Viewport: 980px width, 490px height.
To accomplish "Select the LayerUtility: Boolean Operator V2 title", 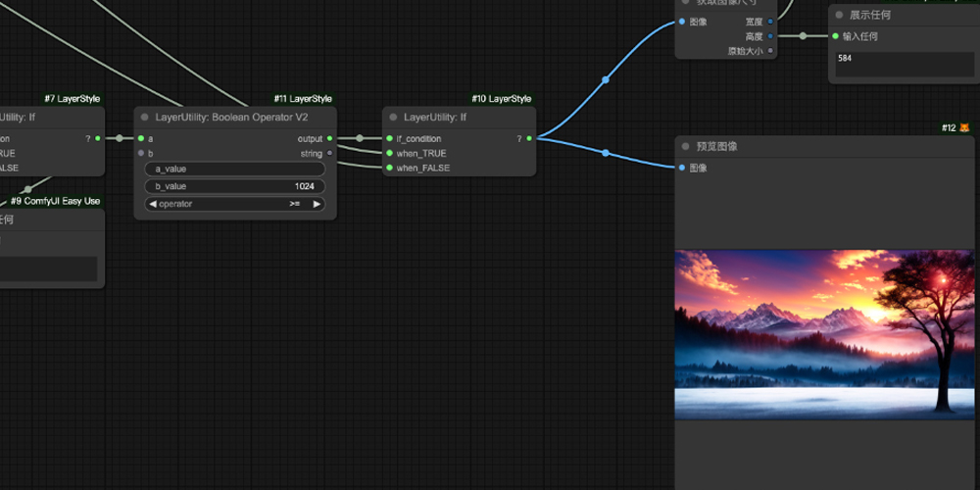I will tap(231, 117).
